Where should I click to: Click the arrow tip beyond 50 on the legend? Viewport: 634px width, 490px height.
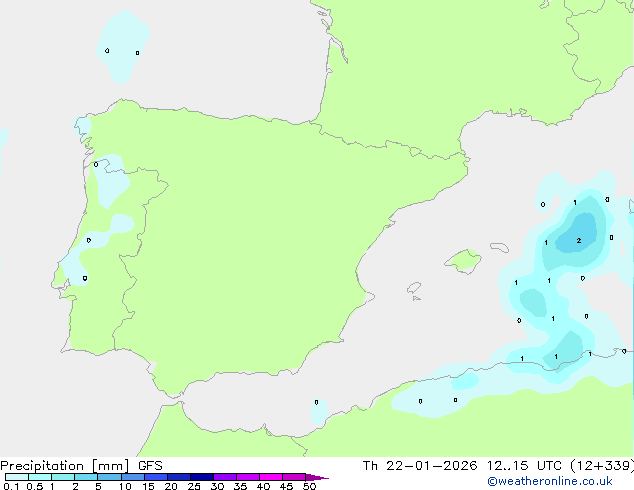(x=317, y=477)
